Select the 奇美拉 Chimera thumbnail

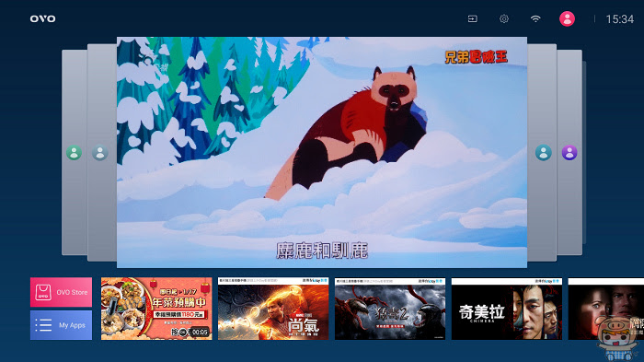coord(506,309)
